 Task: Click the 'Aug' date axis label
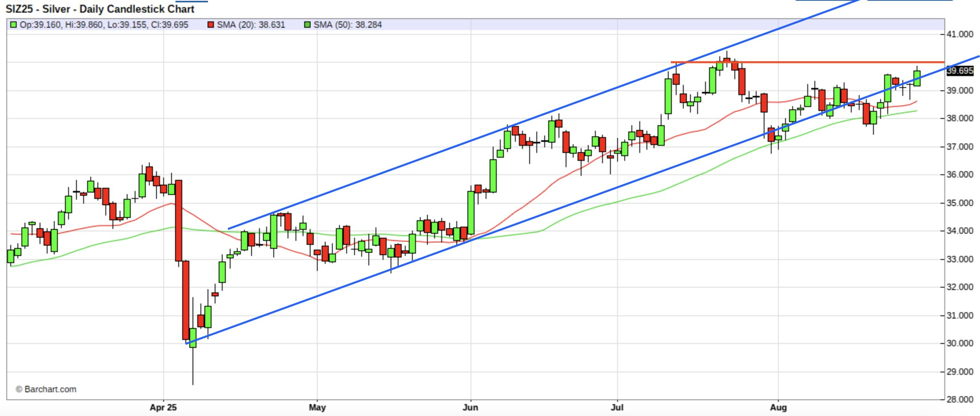[778, 408]
